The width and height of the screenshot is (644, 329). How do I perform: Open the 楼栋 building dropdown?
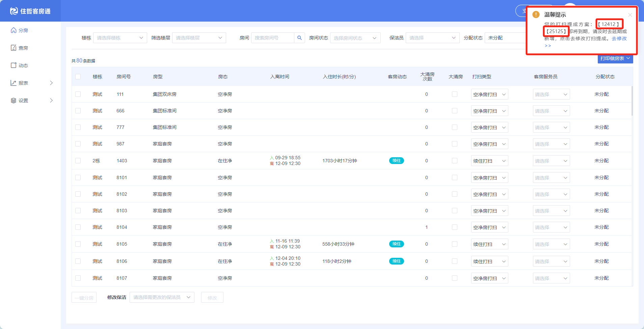click(120, 38)
